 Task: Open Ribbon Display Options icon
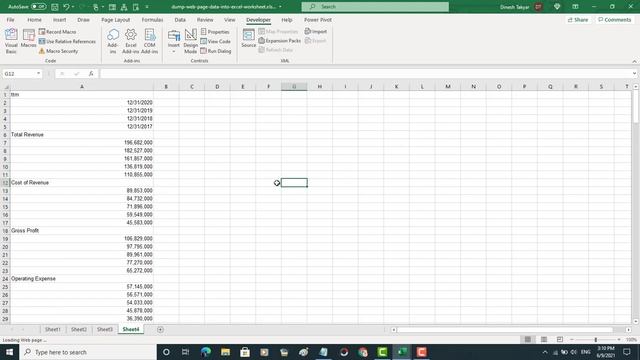click(x=575, y=7)
